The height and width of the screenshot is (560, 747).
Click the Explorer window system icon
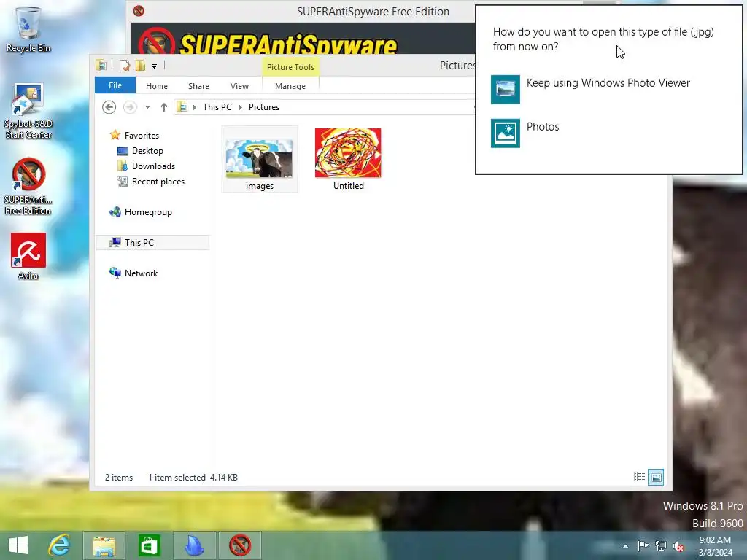click(x=101, y=65)
